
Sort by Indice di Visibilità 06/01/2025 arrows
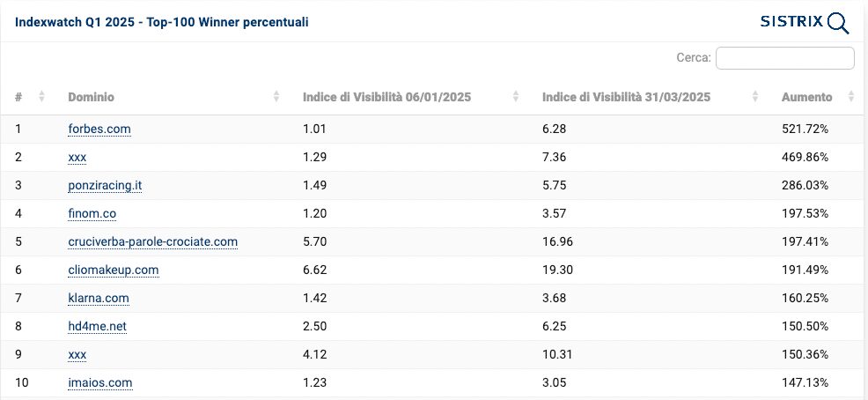point(516,97)
